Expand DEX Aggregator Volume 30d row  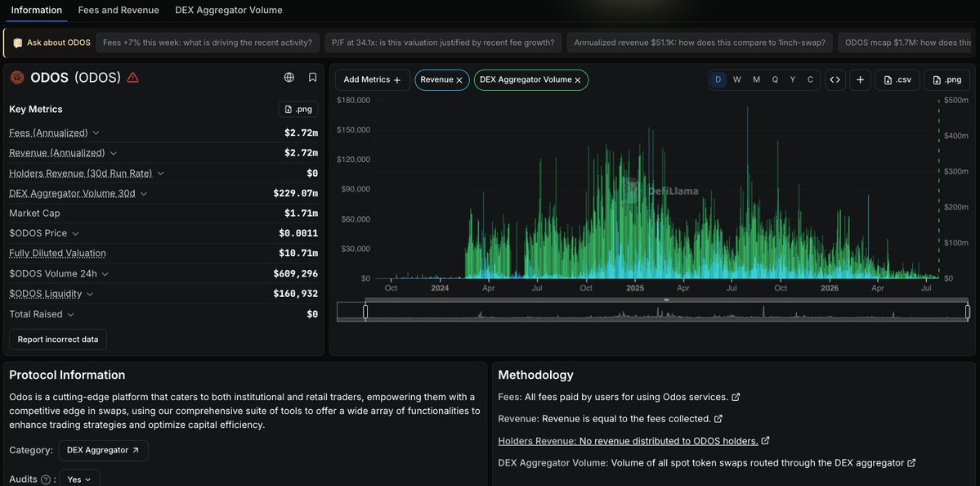(144, 194)
